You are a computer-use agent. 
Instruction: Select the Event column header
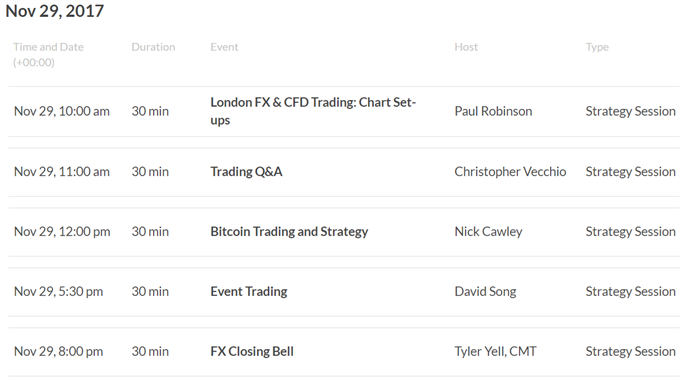click(x=224, y=47)
